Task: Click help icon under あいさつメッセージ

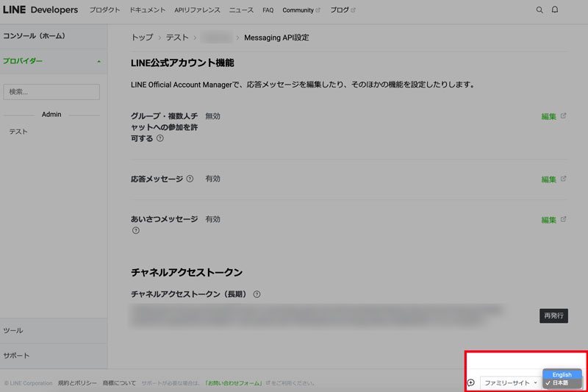Action: click(136, 230)
